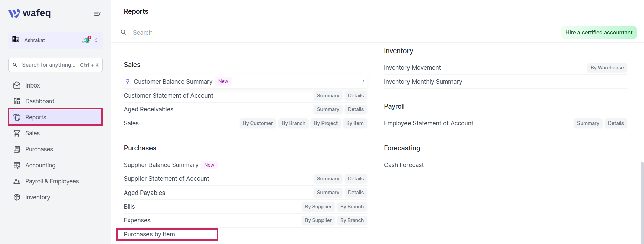The image size is (644, 244).
Task: Click the Payroll & Employees people icon
Action: (17, 181)
